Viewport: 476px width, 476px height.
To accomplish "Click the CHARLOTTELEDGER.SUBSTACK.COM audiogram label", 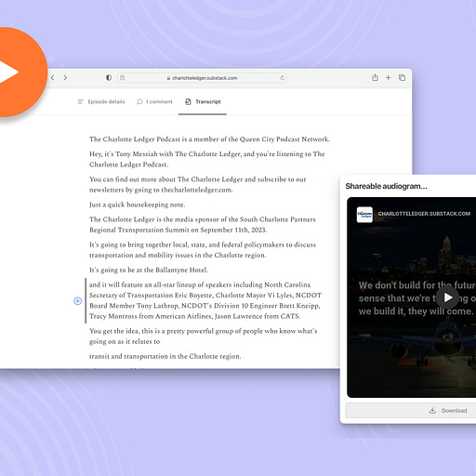I will (424, 214).
